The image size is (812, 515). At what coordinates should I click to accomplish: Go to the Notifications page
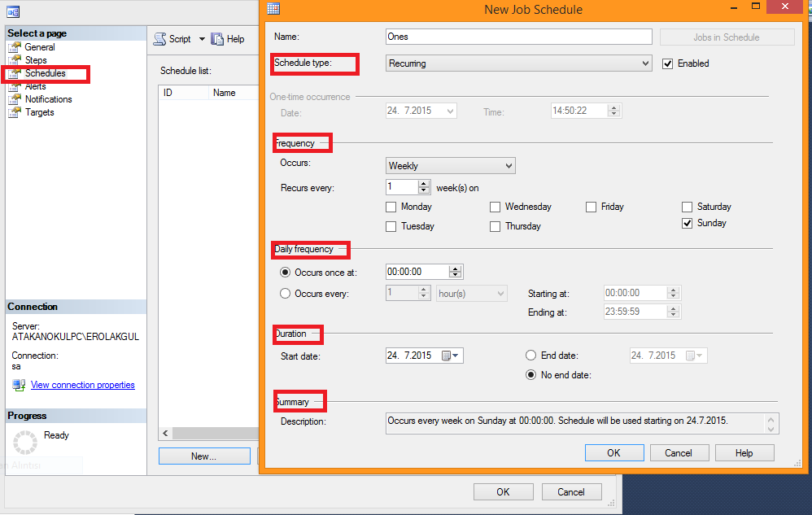click(x=48, y=99)
